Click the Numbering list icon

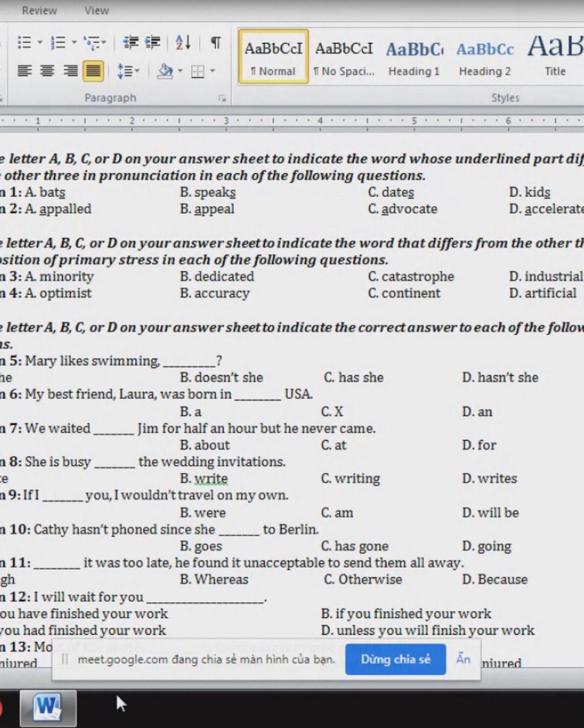(x=58, y=42)
